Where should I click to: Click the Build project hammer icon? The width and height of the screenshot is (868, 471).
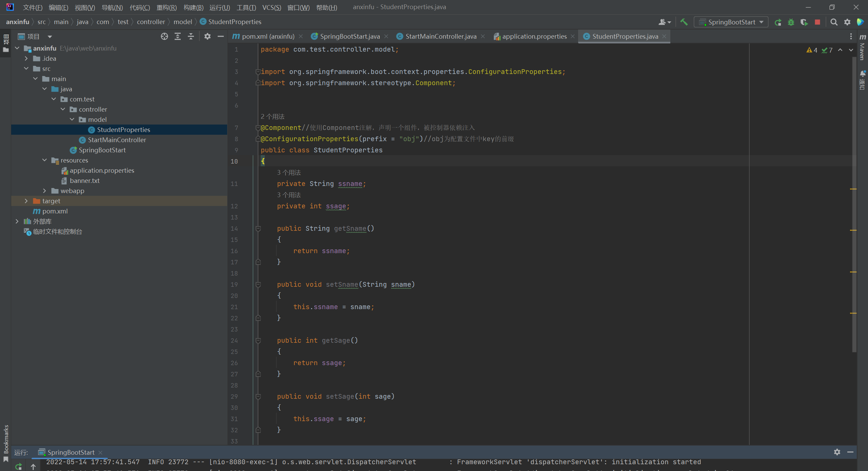pos(684,22)
